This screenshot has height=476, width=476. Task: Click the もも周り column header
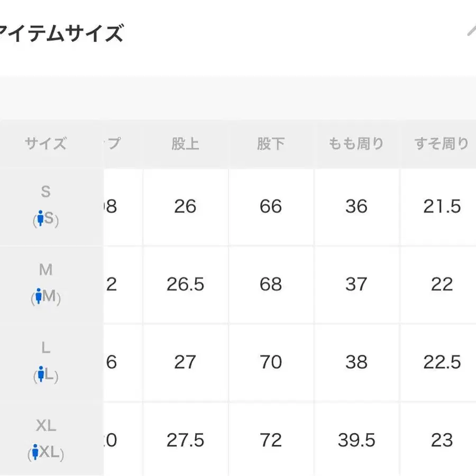[356, 144]
